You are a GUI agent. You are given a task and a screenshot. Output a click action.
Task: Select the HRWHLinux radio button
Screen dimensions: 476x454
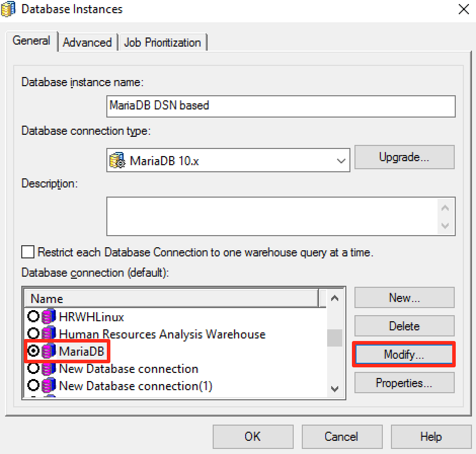pos(33,315)
